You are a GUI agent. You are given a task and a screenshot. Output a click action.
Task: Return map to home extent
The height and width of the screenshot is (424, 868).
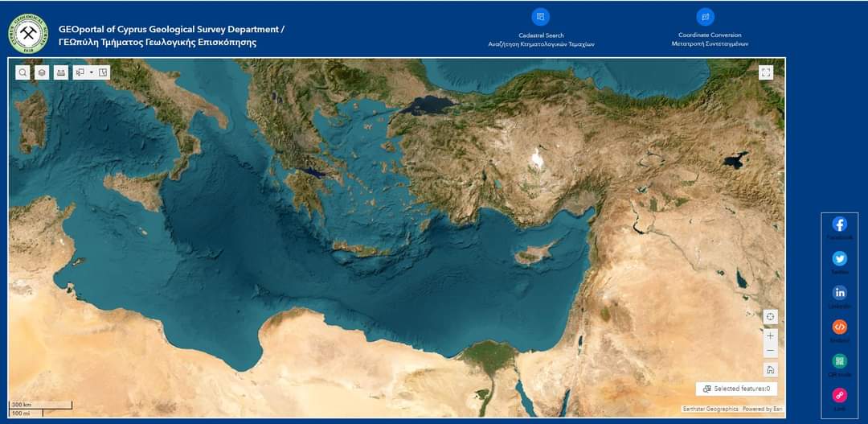[x=770, y=369]
